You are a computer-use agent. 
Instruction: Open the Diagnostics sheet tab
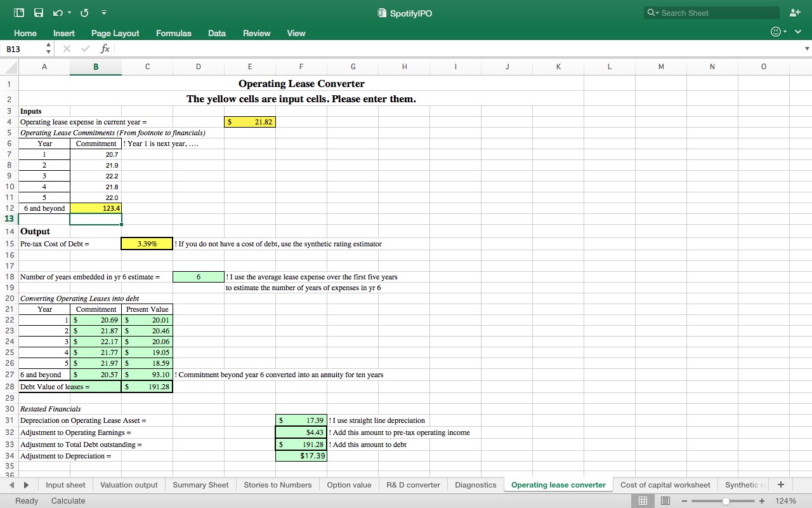475,485
